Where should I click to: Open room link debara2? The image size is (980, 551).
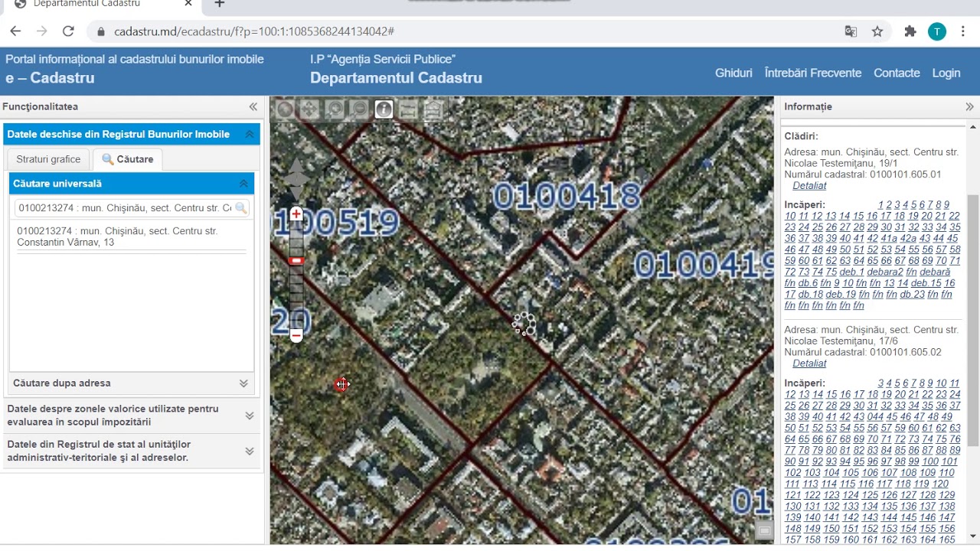click(x=885, y=272)
